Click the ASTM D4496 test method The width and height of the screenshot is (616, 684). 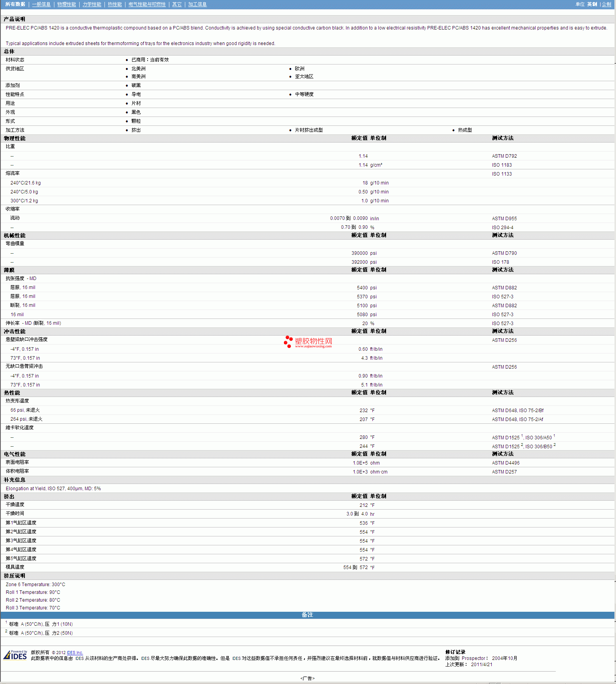click(x=505, y=463)
